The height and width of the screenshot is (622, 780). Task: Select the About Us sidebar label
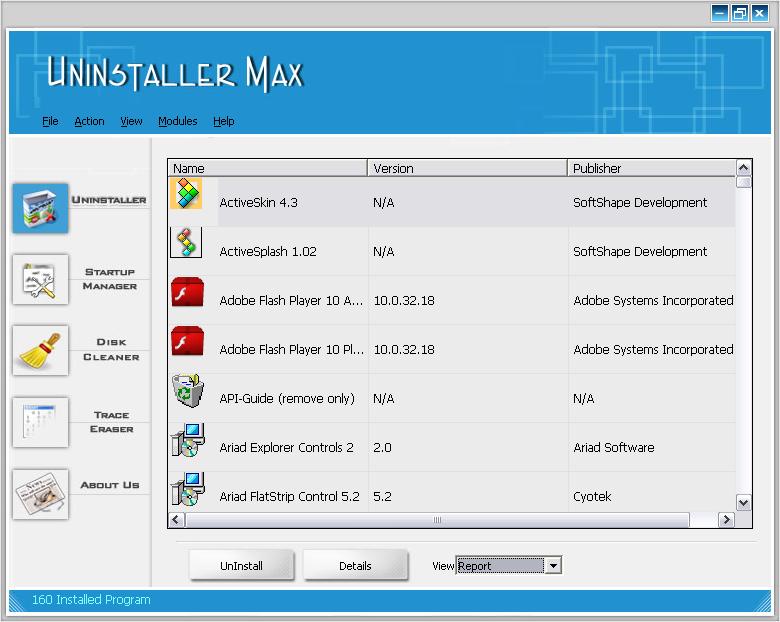(109, 485)
